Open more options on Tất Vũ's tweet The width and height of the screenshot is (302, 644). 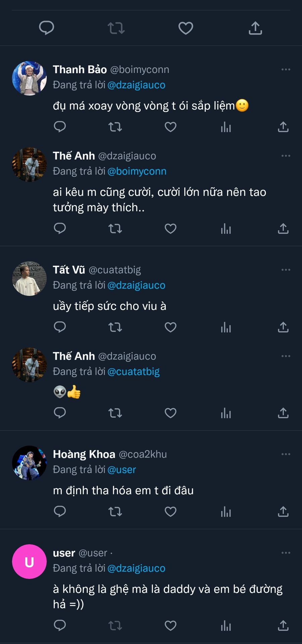tap(286, 270)
